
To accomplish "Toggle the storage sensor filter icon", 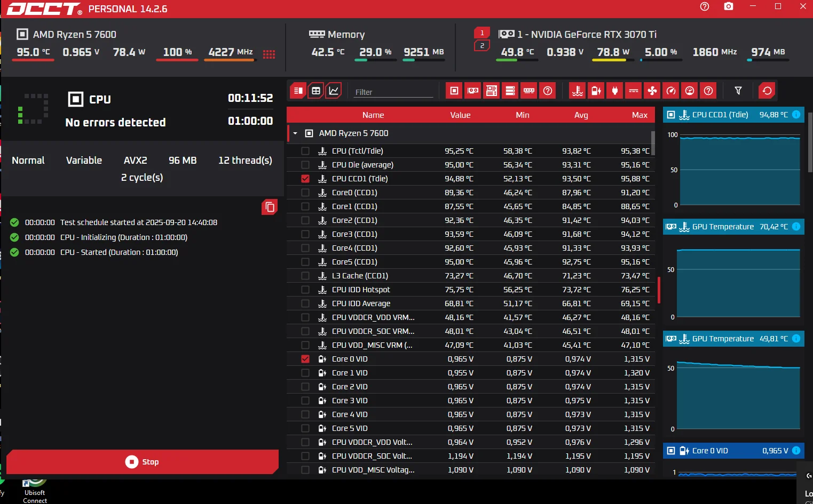I will (510, 91).
